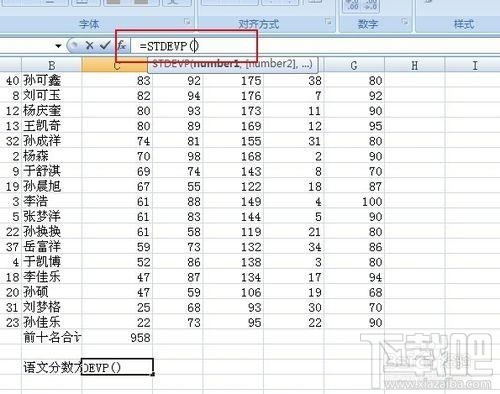Select the cell with name 孙晨旭

[51, 186]
